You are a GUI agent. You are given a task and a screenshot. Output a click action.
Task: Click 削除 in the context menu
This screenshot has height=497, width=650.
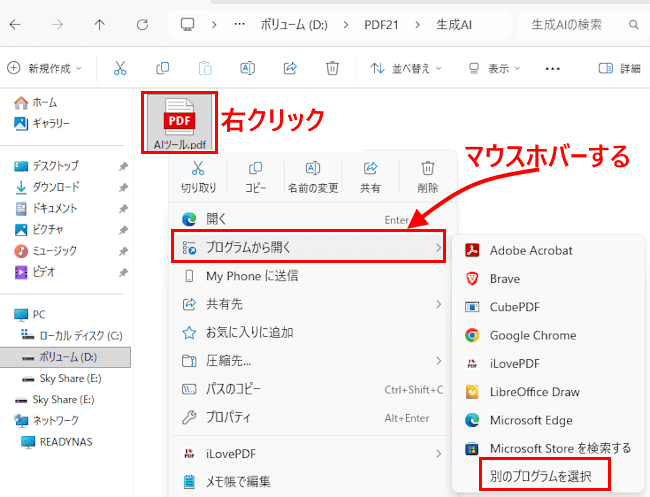(x=428, y=177)
